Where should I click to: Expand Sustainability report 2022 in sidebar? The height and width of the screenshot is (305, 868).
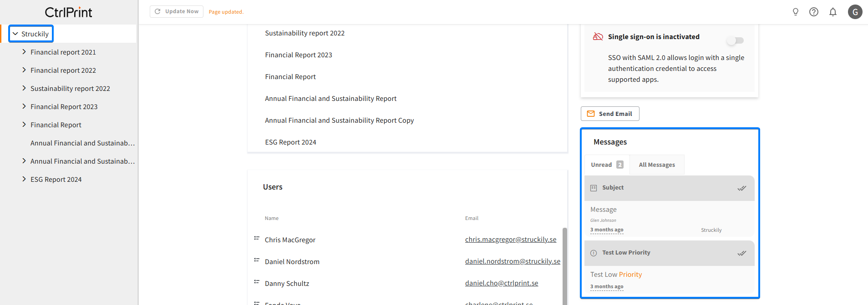click(x=24, y=88)
